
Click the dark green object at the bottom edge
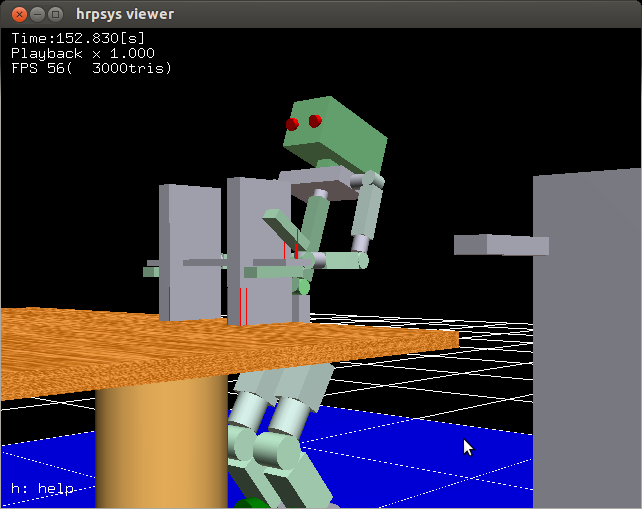253,503
